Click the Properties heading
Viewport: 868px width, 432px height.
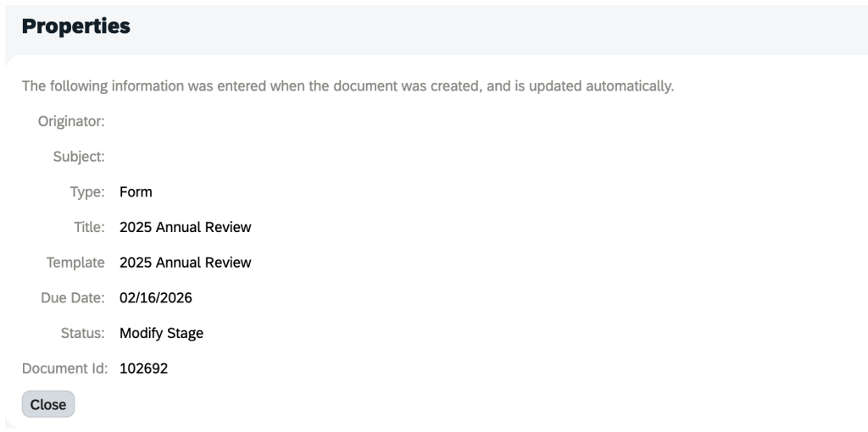click(x=75, y=27)
